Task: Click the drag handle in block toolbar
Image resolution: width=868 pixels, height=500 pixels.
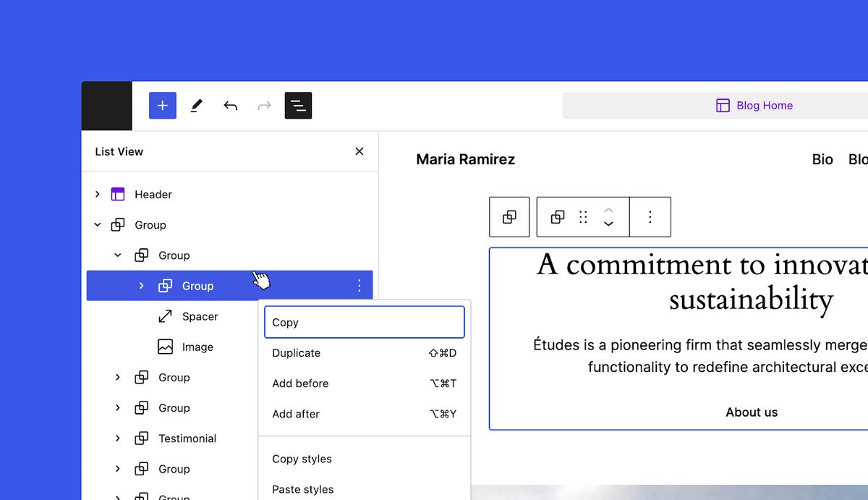Action: point(583,217)
